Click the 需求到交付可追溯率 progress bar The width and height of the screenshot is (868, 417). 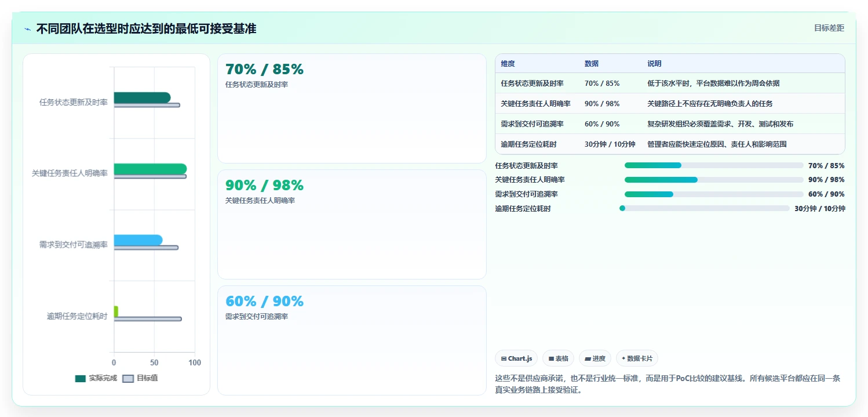click(714, 194)
